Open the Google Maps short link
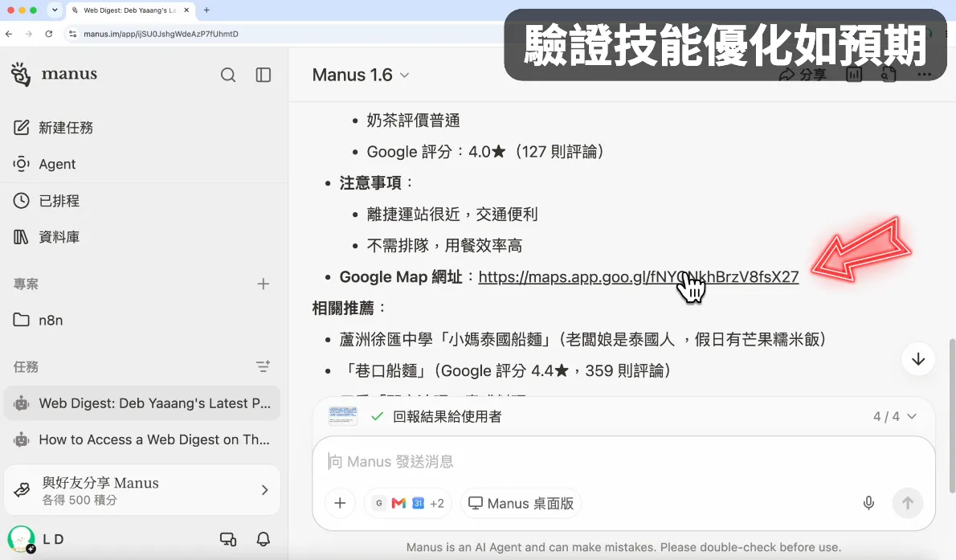956x560 pixels. click(x=639, y=277)
